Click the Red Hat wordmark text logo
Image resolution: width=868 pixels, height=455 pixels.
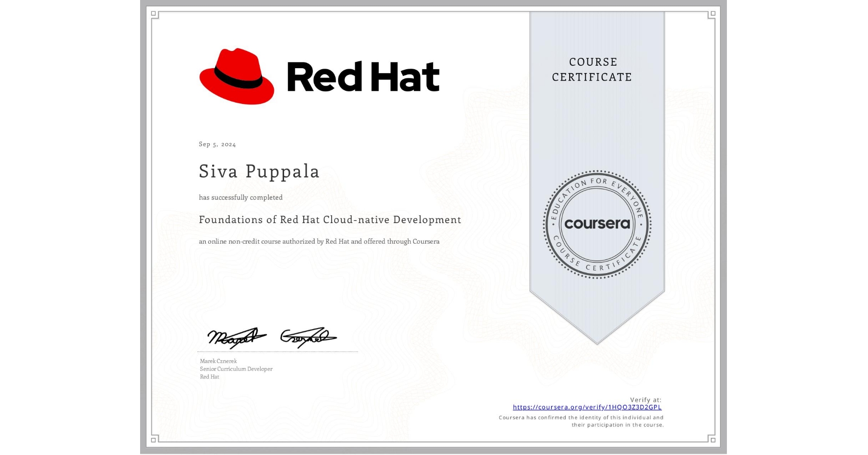362,76
